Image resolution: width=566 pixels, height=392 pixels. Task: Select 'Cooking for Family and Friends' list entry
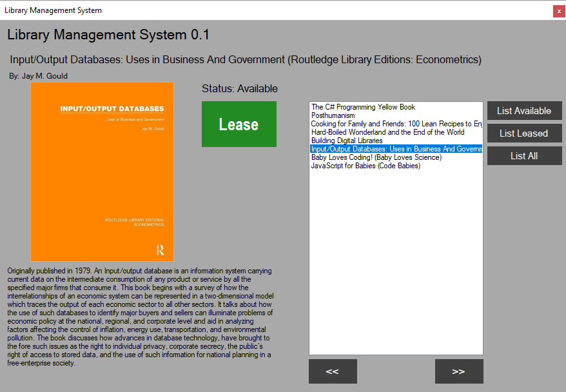[x=396, y=124]
